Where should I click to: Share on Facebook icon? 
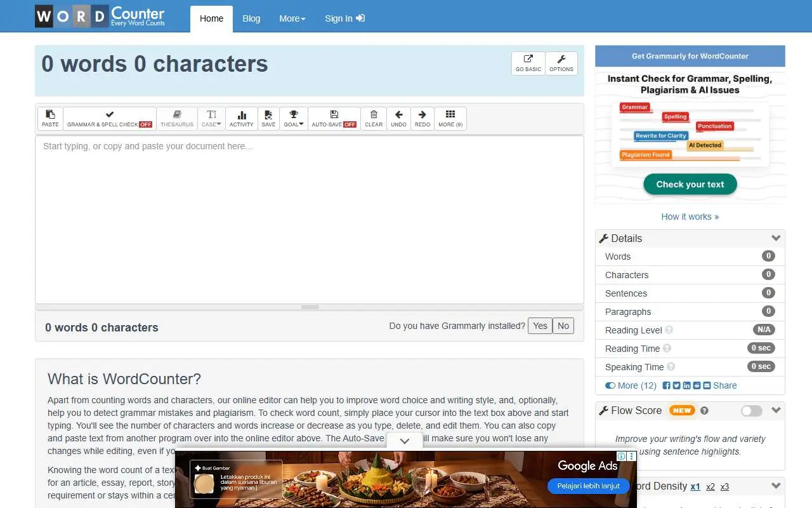[x=666, y=385]
